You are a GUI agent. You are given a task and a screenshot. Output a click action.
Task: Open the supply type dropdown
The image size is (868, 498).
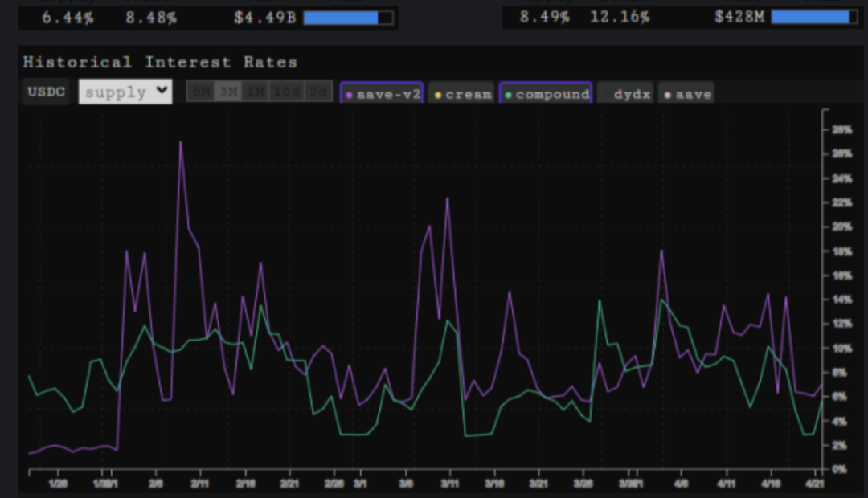pos(125,92)
